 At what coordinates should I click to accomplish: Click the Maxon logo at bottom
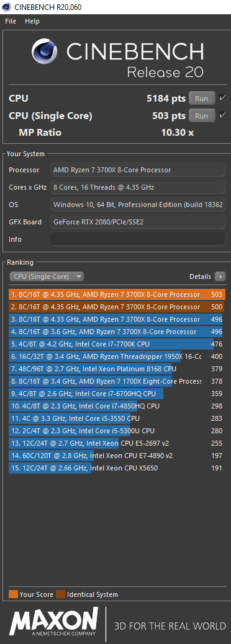(54, 623)
